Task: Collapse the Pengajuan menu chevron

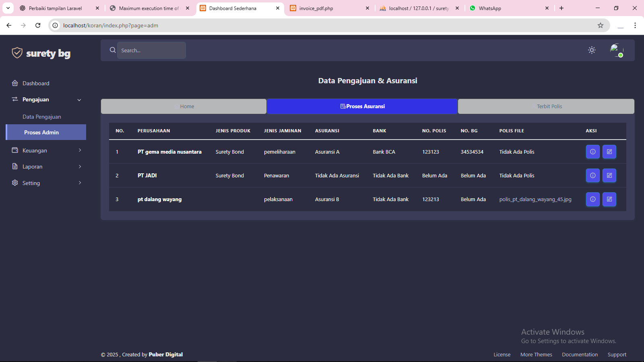Action: pyautogui.click(x=79, y=99)
